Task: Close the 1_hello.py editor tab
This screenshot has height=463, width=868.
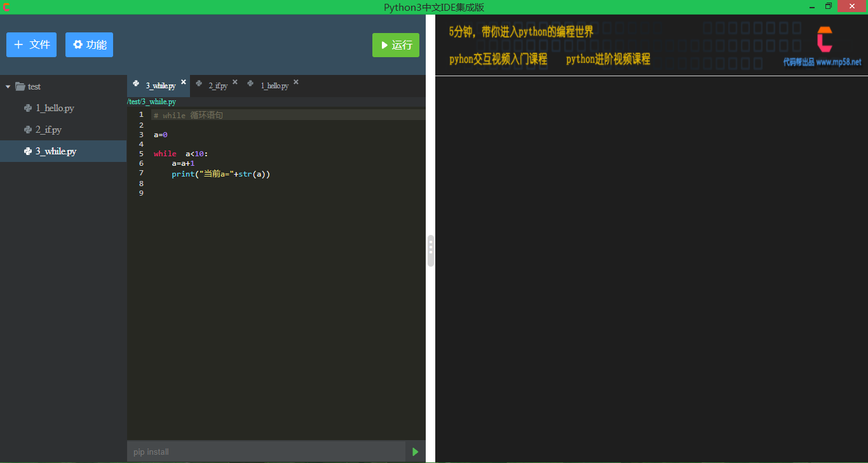Action: tap(295, 82)
